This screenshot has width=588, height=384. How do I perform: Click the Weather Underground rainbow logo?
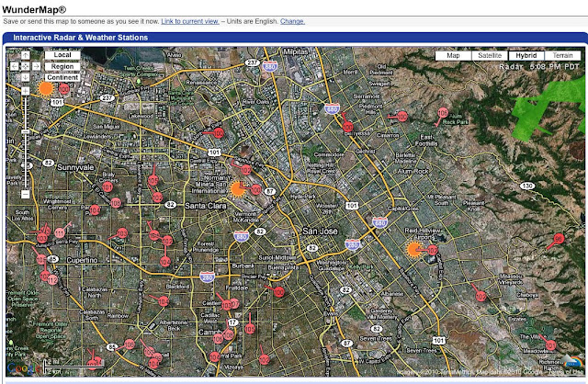coord(571,362)
